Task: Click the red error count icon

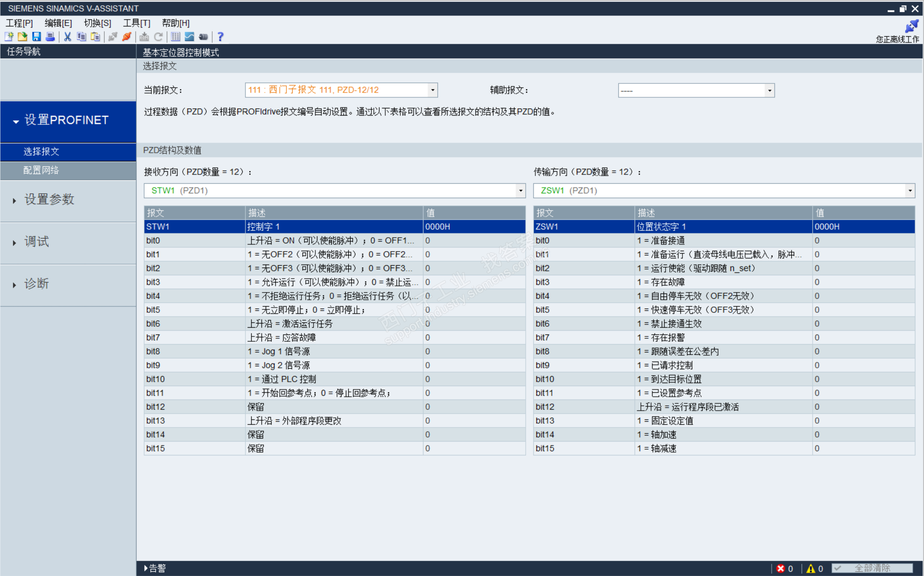Action: (x=781, y=569)
